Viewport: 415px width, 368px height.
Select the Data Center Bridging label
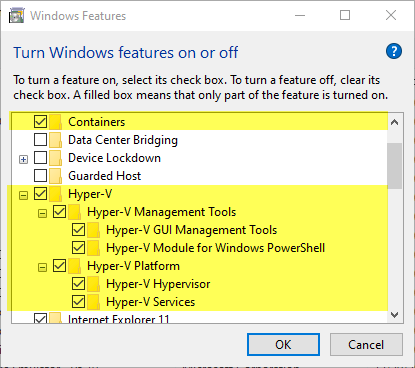123,140
